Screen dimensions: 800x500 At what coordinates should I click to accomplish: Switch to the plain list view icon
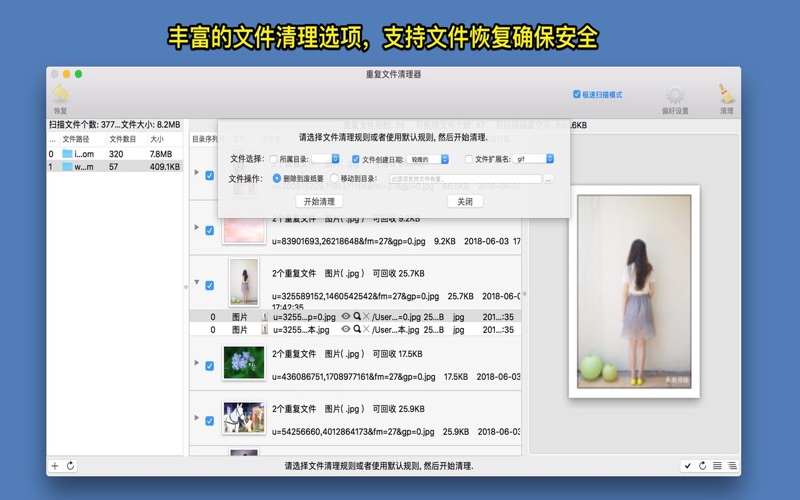717,465
